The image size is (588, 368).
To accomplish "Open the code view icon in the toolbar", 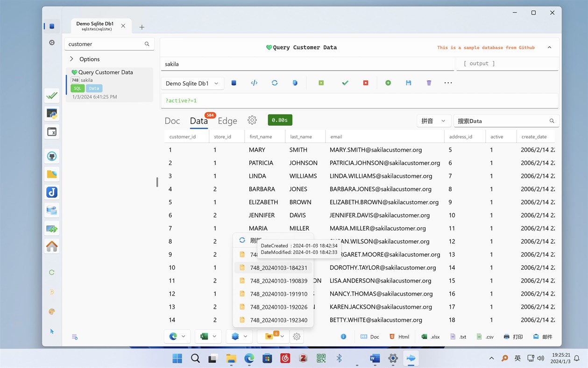I will (254, 83).
